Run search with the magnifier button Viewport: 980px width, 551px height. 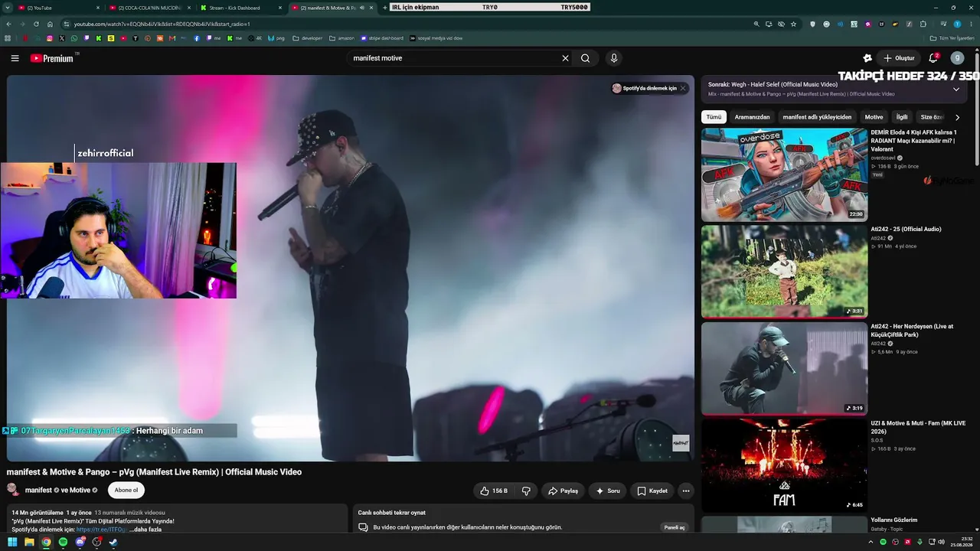click(586, 58)
